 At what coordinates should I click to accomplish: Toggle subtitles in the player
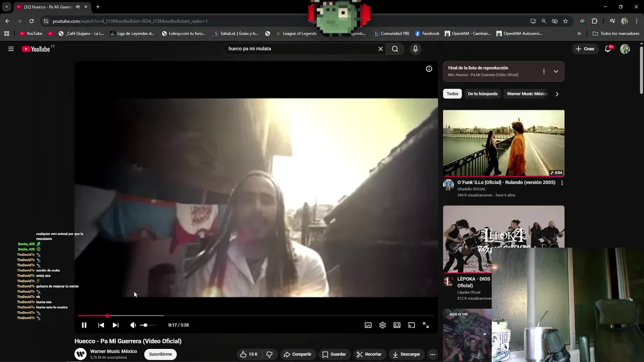point(368,325)
